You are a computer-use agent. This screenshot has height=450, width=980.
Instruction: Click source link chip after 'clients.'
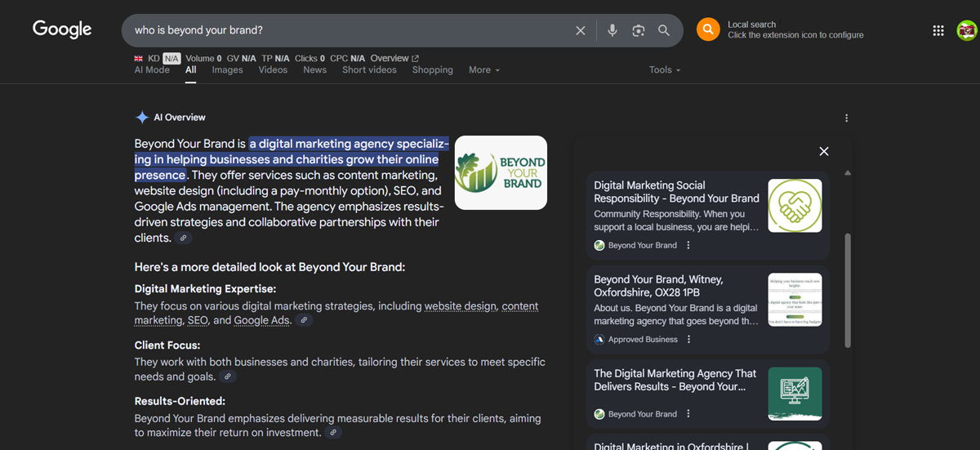pos(184,238)
